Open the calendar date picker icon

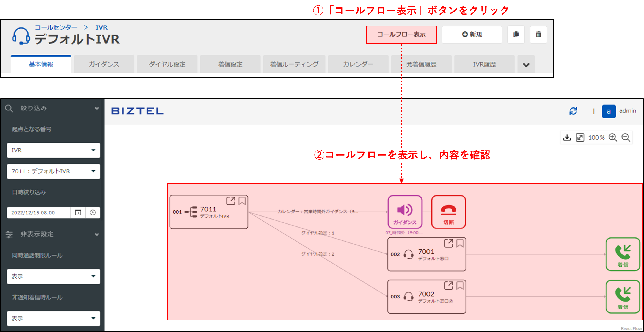point(78,212)
